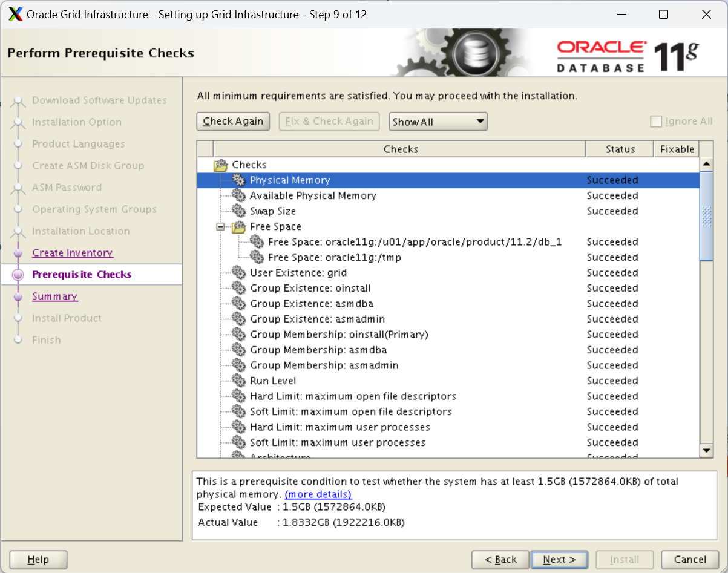Click gear icon beside Group Existence: oinstall
728x573 pixels.
[x=240, y=288]
